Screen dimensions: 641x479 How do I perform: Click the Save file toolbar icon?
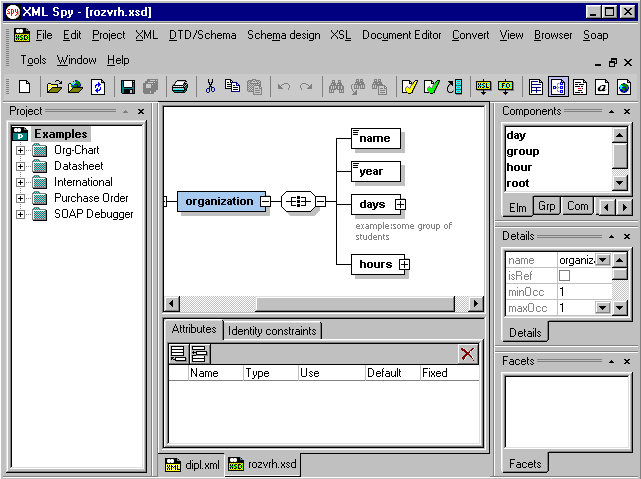click(x=128, y=87)
